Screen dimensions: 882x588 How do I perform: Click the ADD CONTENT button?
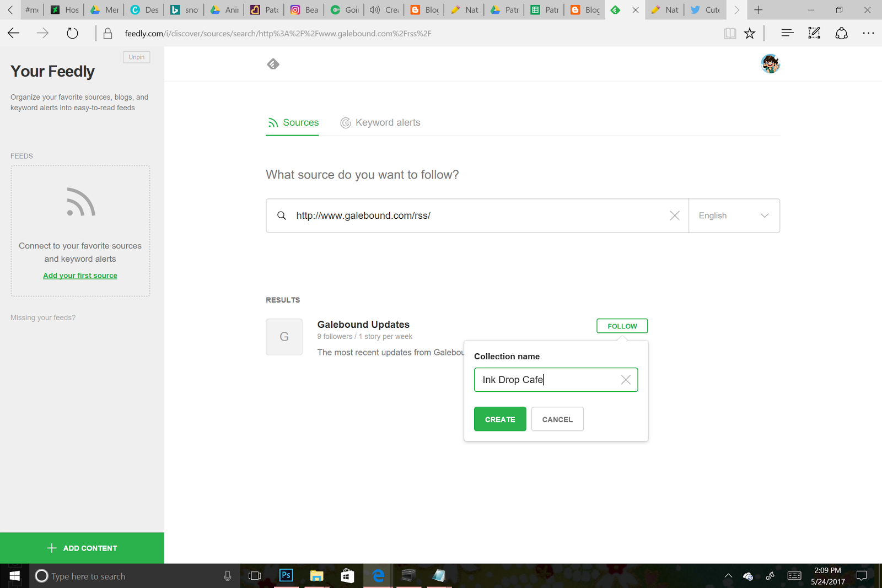[82, 548]
